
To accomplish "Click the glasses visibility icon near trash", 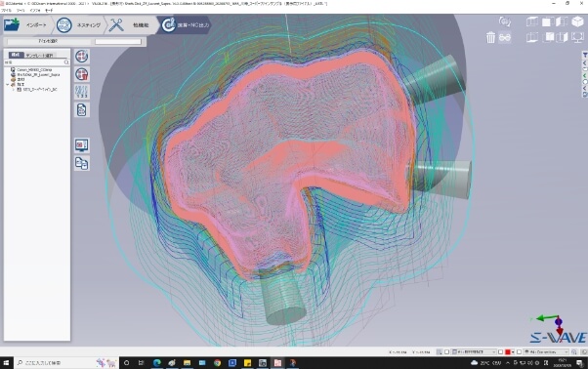I will [x=505, y=37].
